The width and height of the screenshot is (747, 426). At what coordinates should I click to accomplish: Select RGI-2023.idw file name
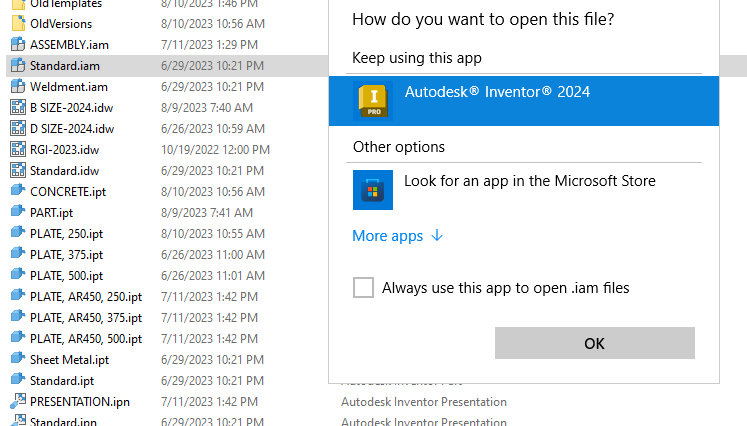tap(65, 150)
